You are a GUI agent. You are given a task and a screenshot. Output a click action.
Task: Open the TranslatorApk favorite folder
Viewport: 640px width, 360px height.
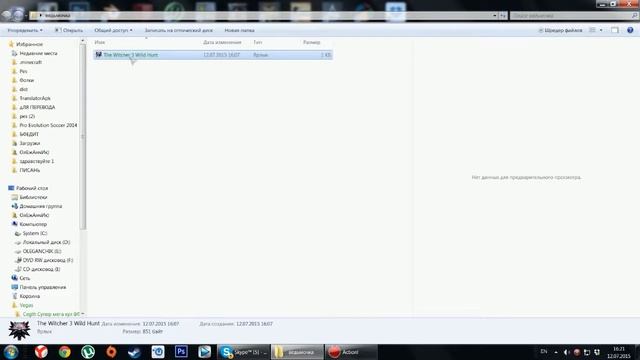pos(35,98)
